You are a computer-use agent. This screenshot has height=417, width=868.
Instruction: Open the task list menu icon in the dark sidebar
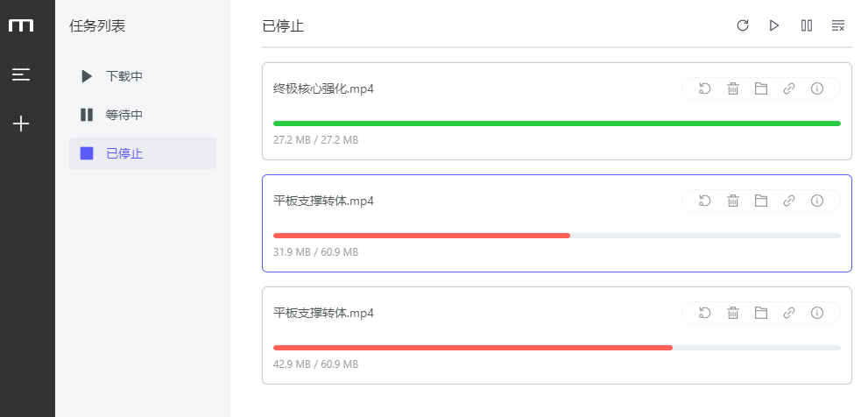tap(21, 74)
